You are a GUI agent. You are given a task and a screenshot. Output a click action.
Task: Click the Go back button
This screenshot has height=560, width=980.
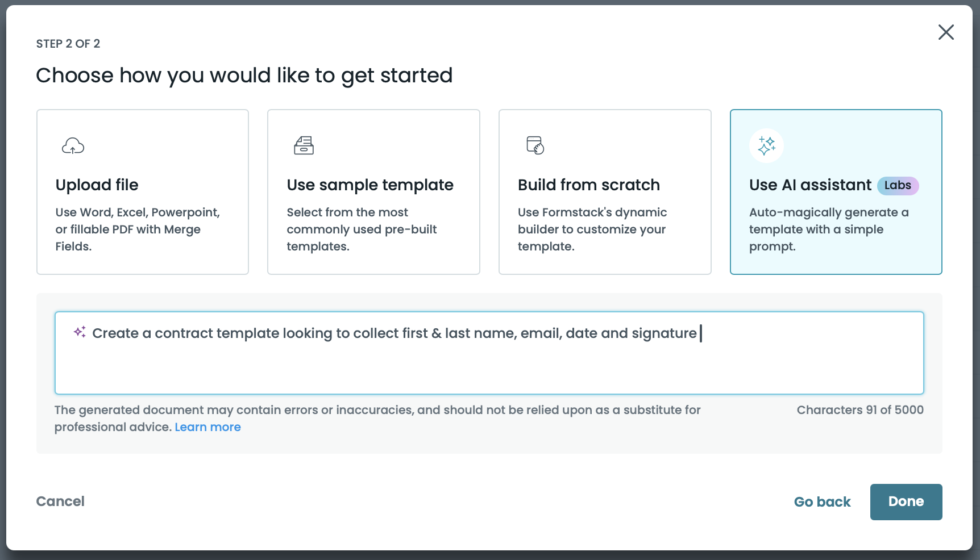(822, 502)
